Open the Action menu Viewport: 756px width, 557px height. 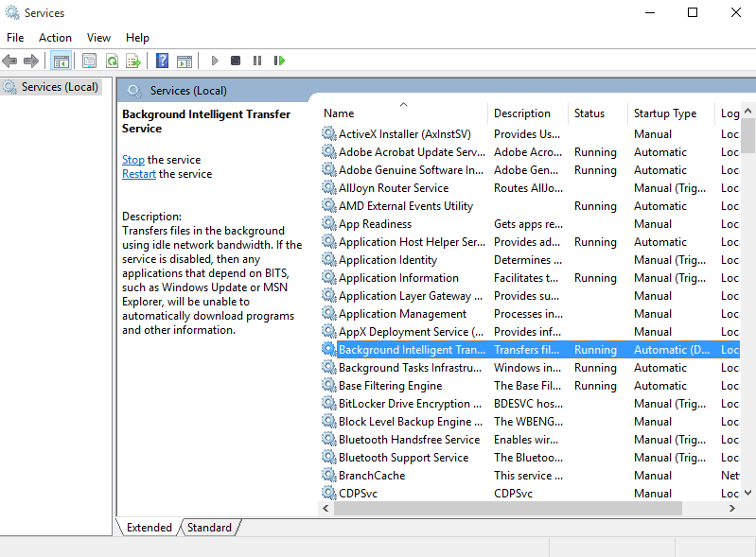tap(55, 38)
